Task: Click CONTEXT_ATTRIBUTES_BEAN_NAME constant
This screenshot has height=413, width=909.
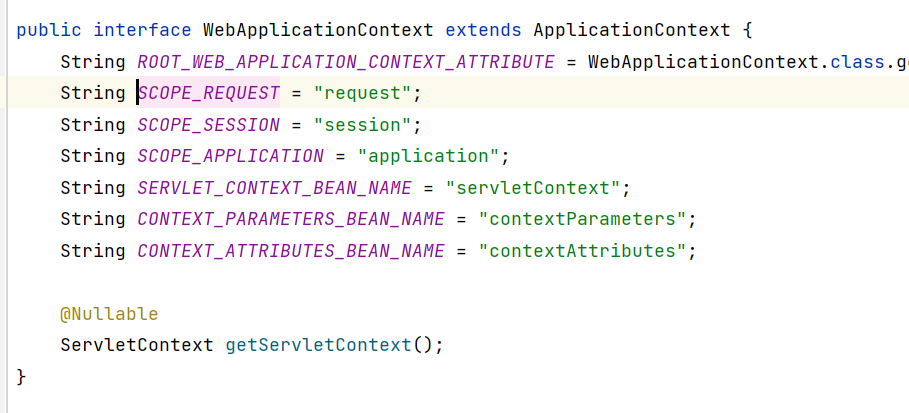Action: [x=291, y=250]
